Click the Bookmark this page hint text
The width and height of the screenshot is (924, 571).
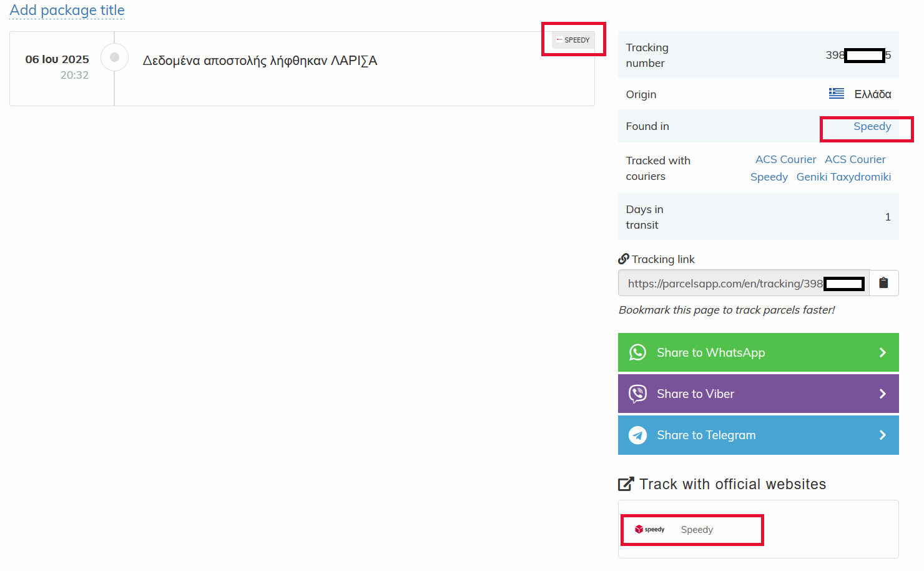[x=727, y=310]
